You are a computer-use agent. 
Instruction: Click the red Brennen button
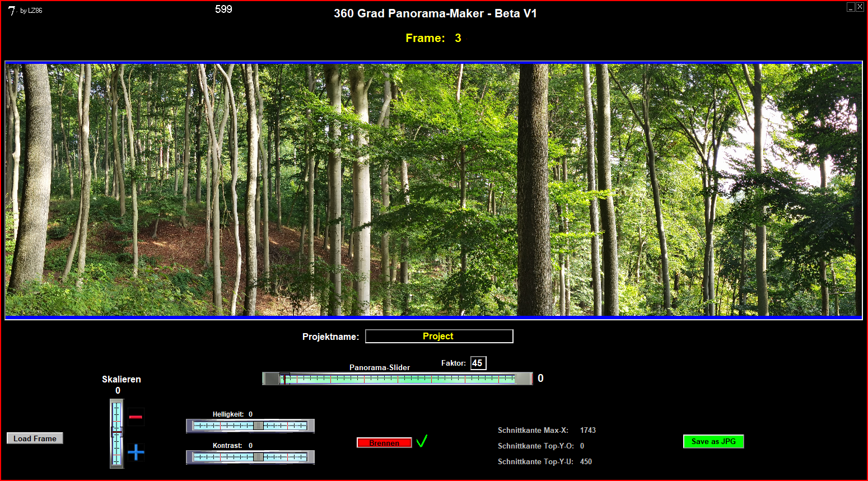coord(384,443)
